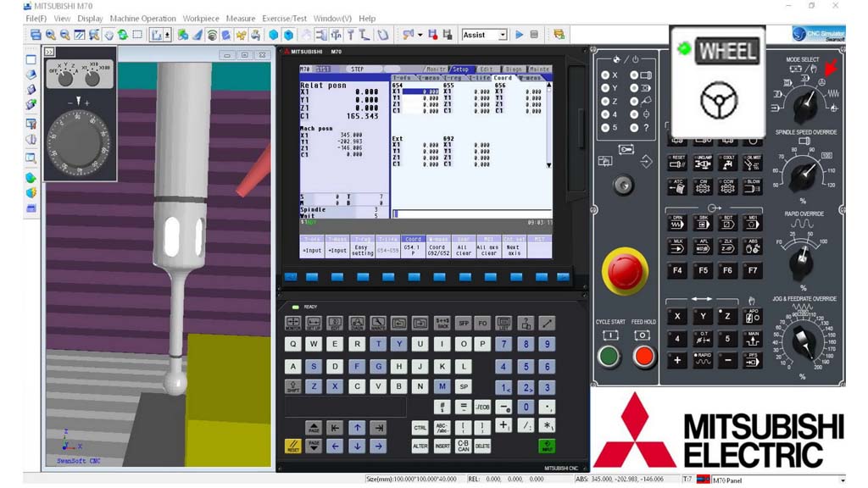Viewport: 868px width, 488px height.
Task: Open dropdown arrow beside coordinate display icon
Action: (x=167, y=35)
